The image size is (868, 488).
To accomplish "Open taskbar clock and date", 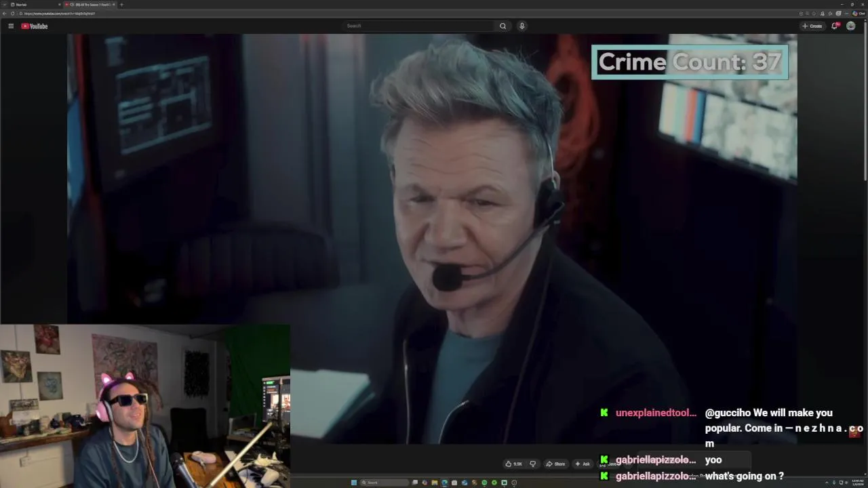I will pos(857,483).
